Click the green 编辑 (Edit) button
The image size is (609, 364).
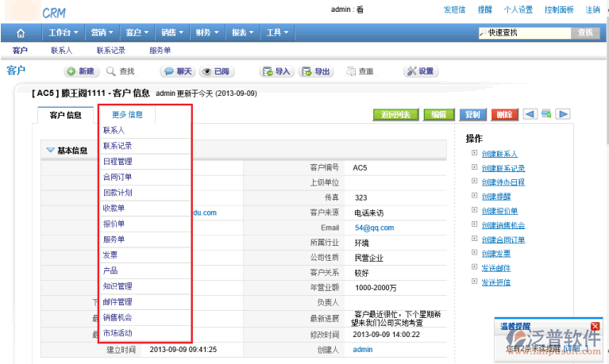pos(438,114)
